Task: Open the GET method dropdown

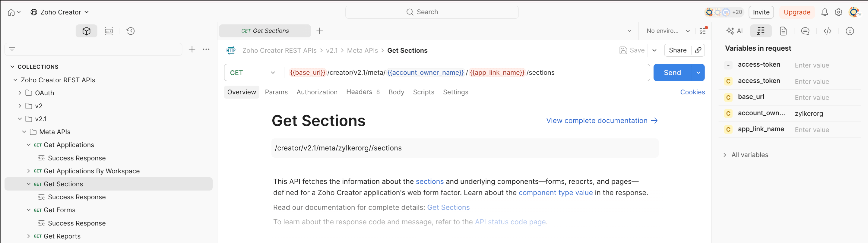Action: [x=253, y=73]
